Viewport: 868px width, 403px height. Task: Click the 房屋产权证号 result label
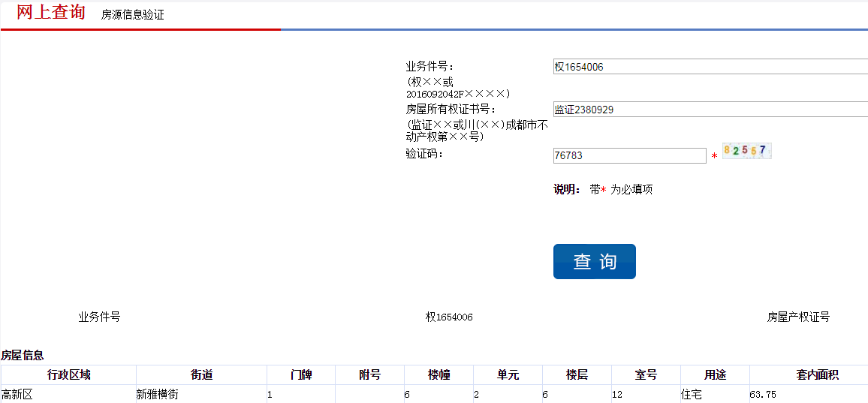pyautogui.click(x=797, y=317)
